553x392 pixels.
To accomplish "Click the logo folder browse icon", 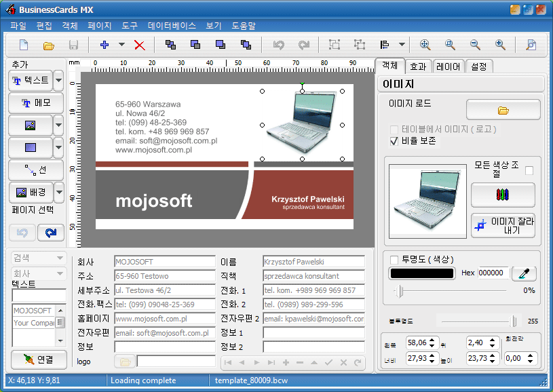I will click(125, 361).
